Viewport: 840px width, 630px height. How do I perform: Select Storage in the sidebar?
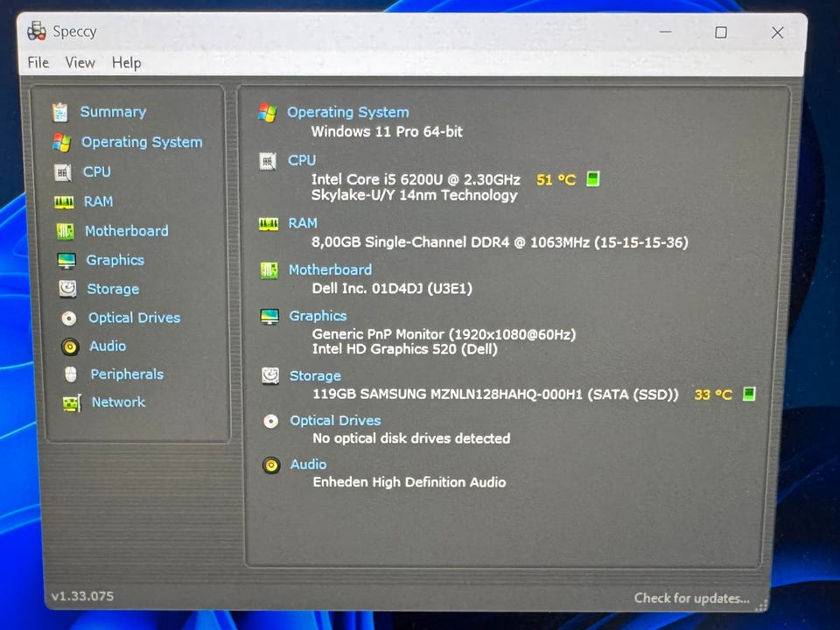pos(113,290)
